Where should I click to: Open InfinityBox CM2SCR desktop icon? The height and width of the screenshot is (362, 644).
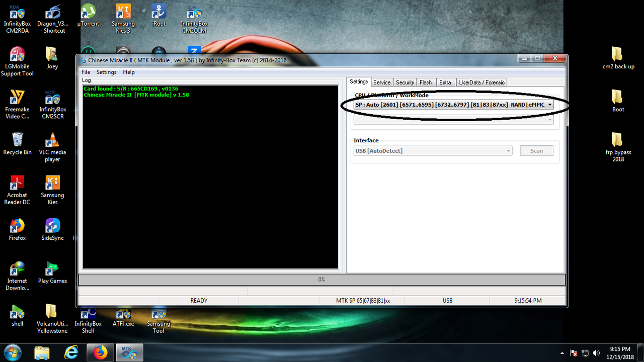(x=52, y=104)
